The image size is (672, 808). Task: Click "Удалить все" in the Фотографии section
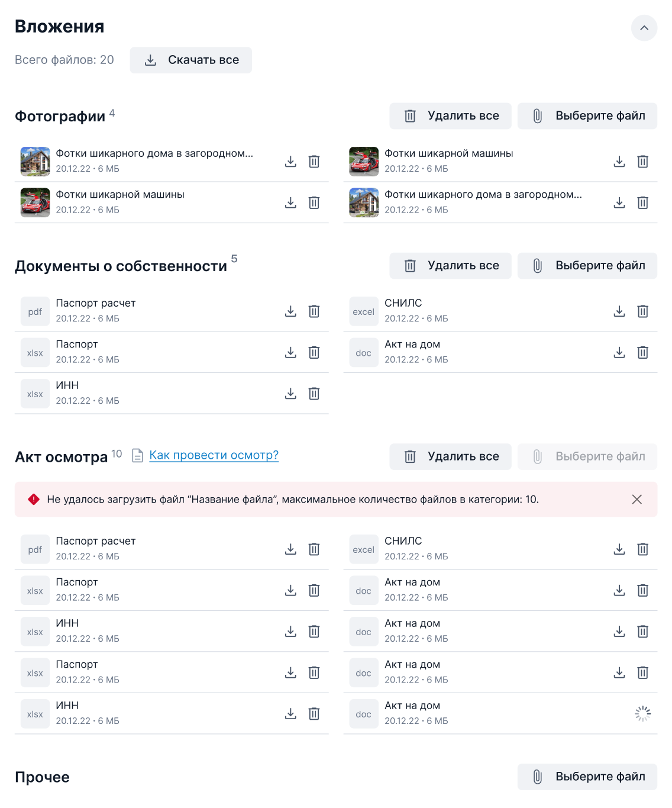[x=450, y=115]
